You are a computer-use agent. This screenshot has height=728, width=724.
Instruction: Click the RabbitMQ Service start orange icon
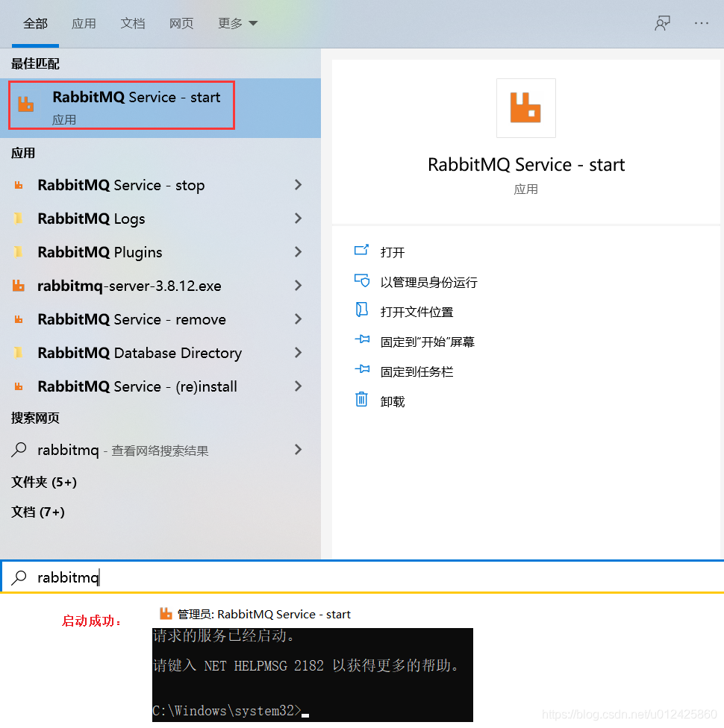(25, 104)
